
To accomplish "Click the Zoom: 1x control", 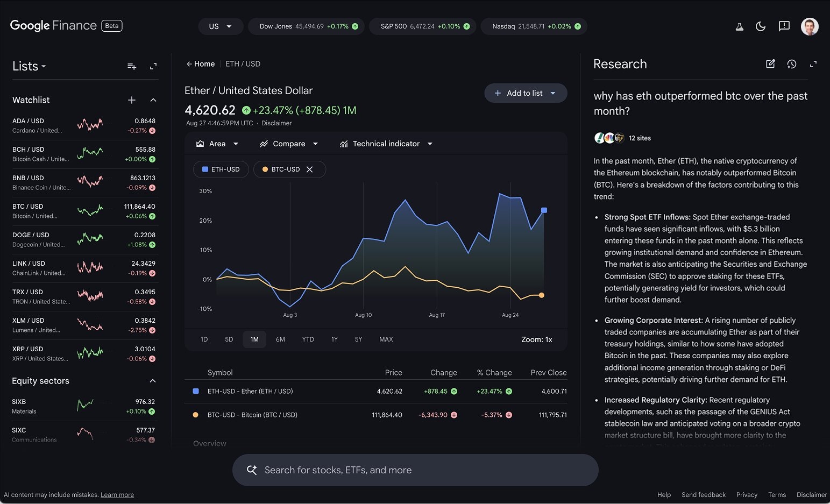I will coord(536,339).
